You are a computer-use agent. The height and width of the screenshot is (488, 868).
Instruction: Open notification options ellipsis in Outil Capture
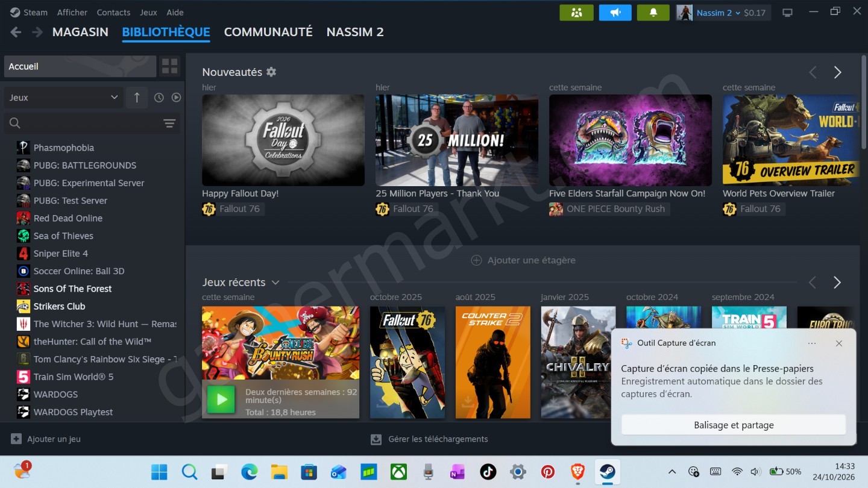coord(812,343)
